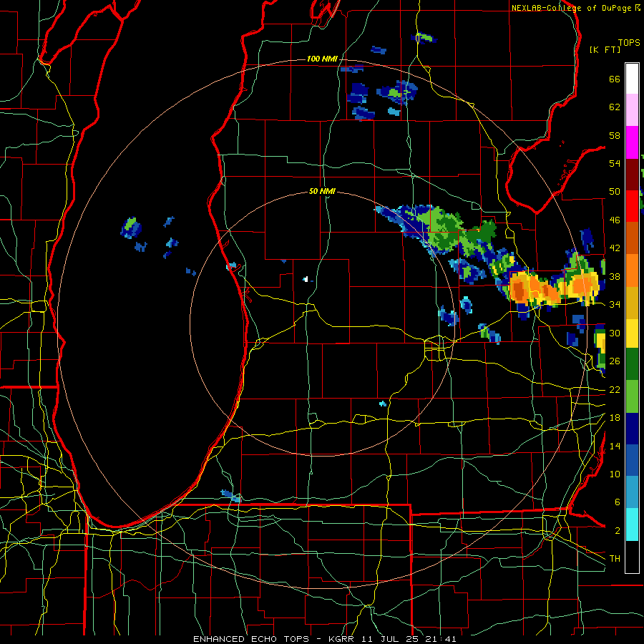Click the 50 value on the legend
The height and width of the screenshot is (644, 644).
[x=615, y=192]
